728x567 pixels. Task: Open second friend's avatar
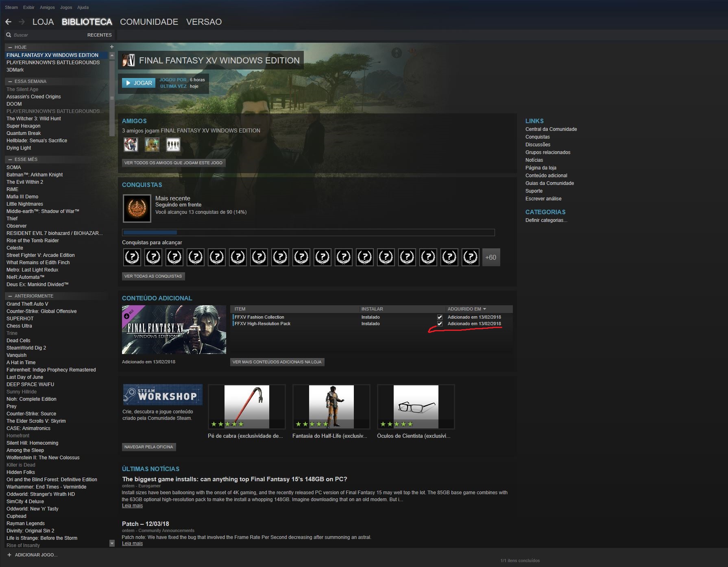click(x=152, y=144)
